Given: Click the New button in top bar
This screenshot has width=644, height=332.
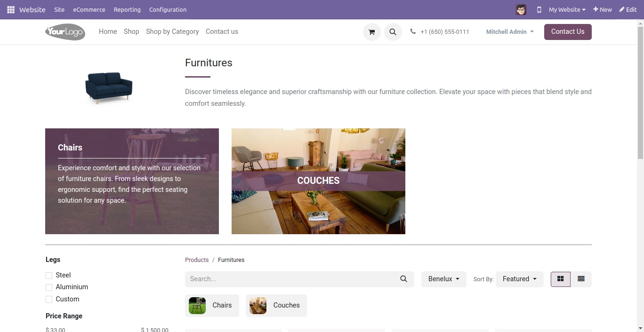Looking at the screenshot, I should pos(603,9).
